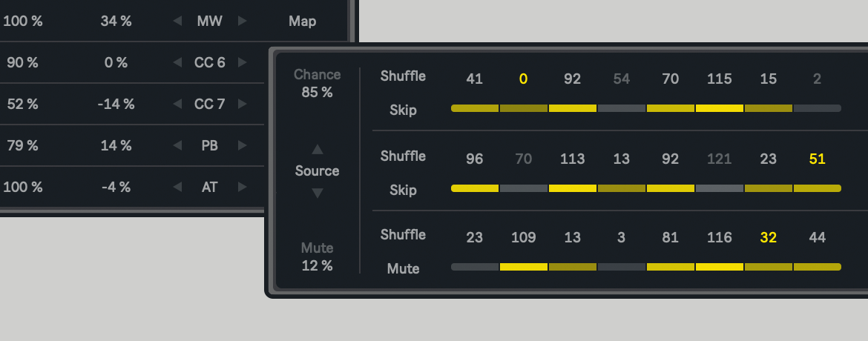Click right arrow beside MW source

pyautogui.click(x=242, y=21)
